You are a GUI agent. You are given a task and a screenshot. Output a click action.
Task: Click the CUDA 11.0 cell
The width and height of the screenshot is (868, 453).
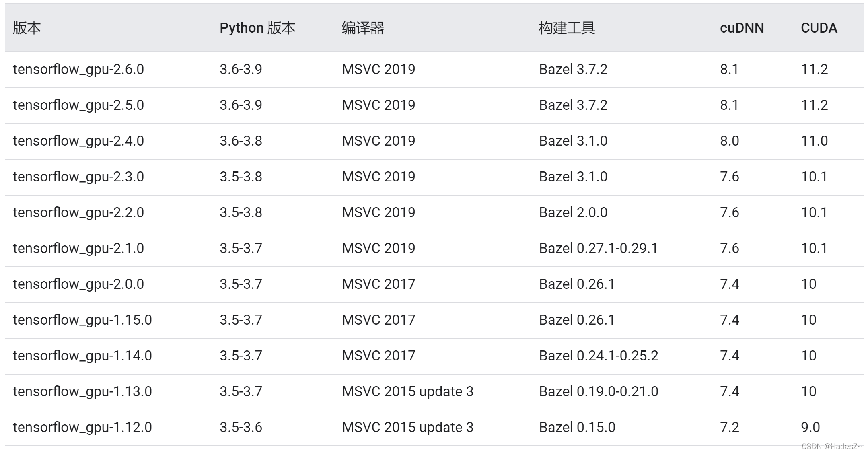click(815, 141)
